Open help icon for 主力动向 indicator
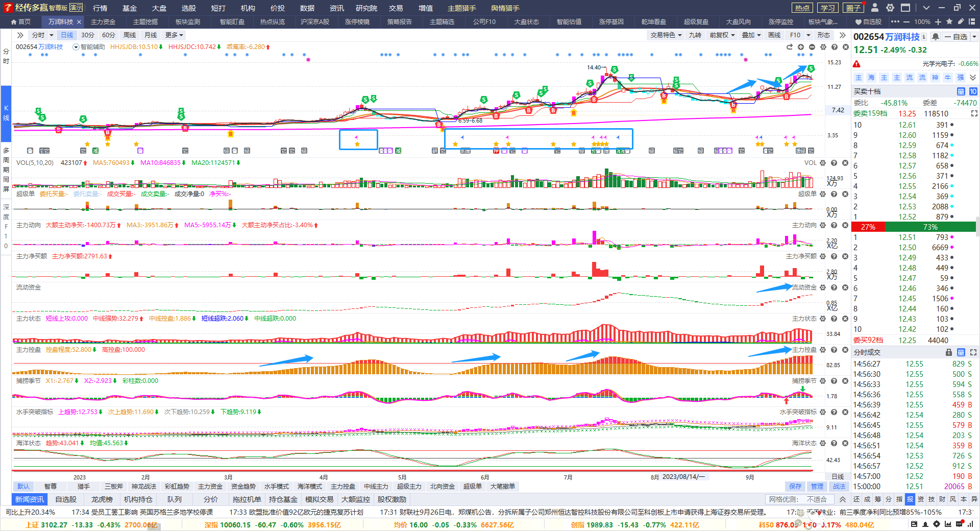 834,225
